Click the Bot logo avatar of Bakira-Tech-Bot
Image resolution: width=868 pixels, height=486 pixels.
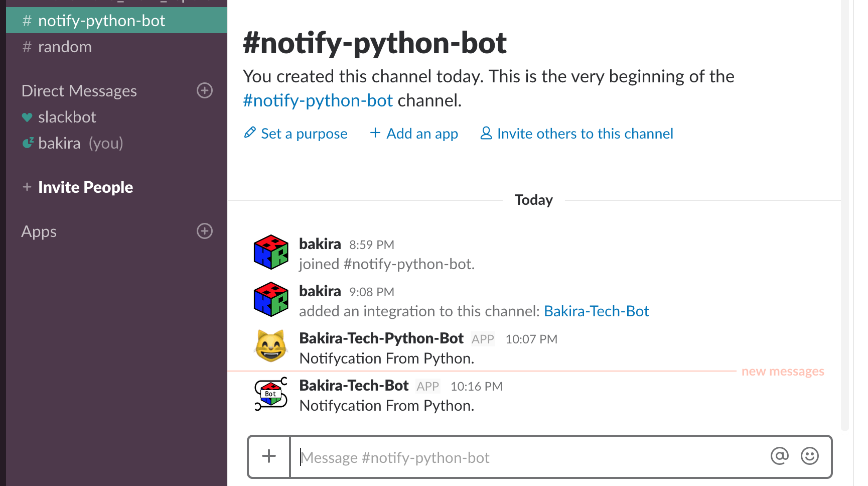(x=271, y=394)
